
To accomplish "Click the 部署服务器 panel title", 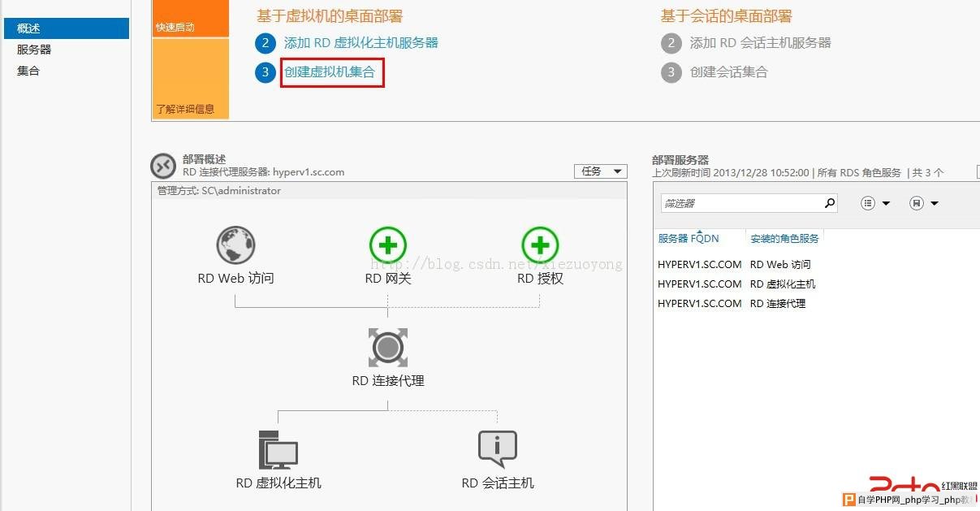I will (x=680, y=160).
